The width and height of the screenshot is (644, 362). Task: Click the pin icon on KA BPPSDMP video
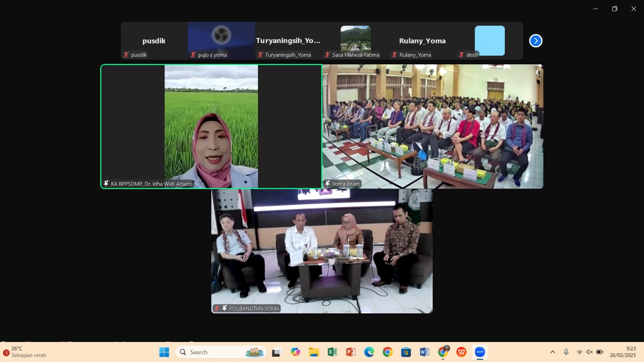click(x=106, y=184)
